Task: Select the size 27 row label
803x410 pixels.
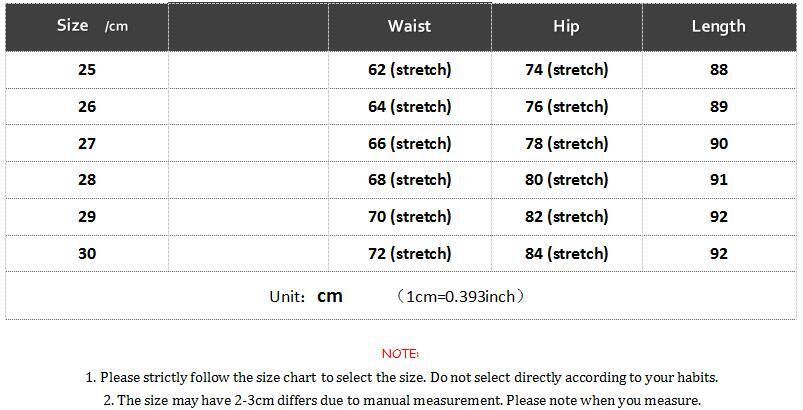Action: pyautogui.click(x=87, y=144)
